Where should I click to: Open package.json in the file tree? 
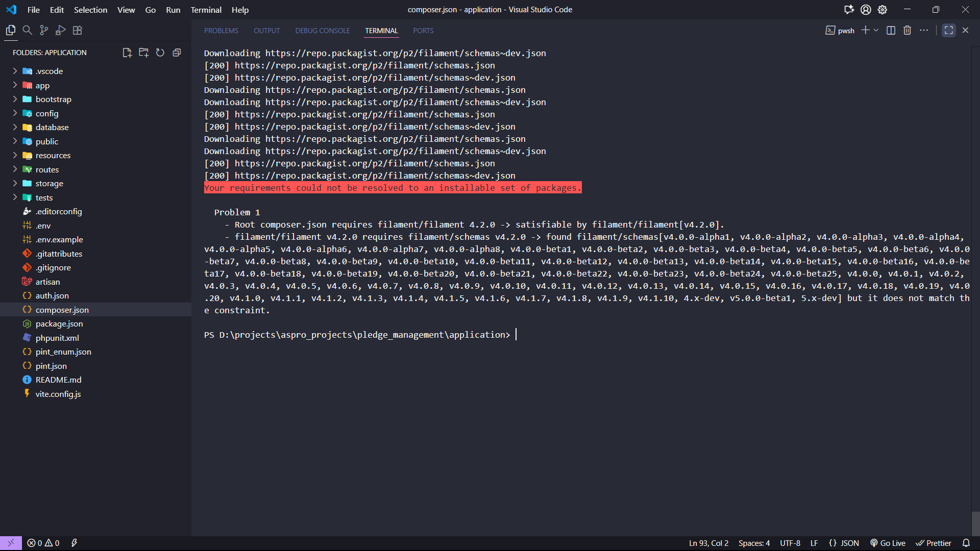(59, 324)
